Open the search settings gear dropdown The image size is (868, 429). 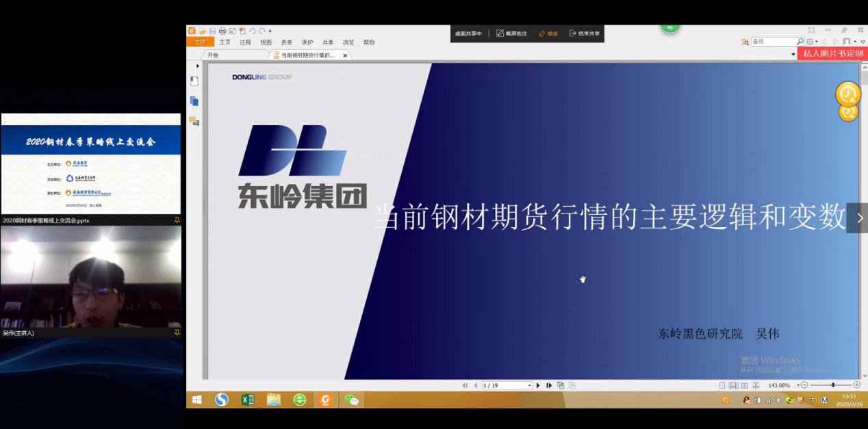(x=812, y=42)
